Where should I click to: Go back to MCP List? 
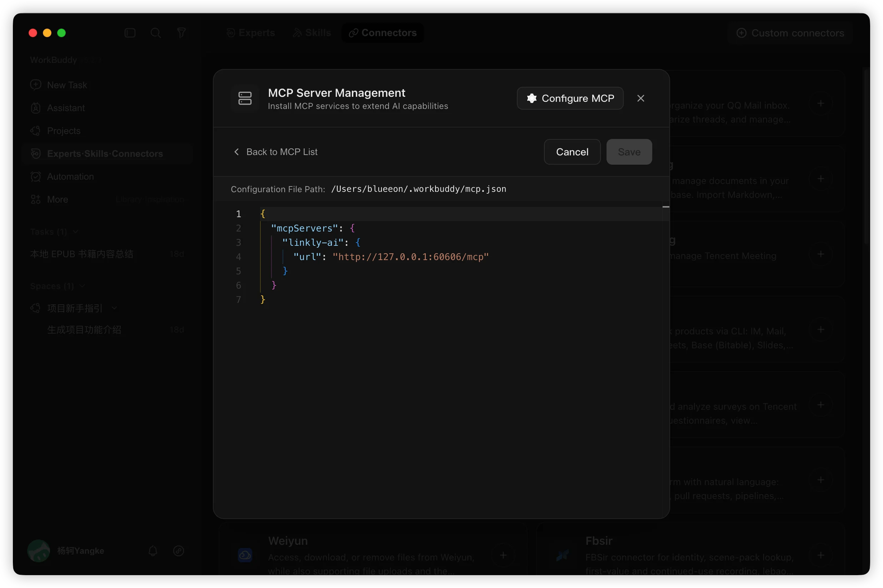[x=276, y=152]
